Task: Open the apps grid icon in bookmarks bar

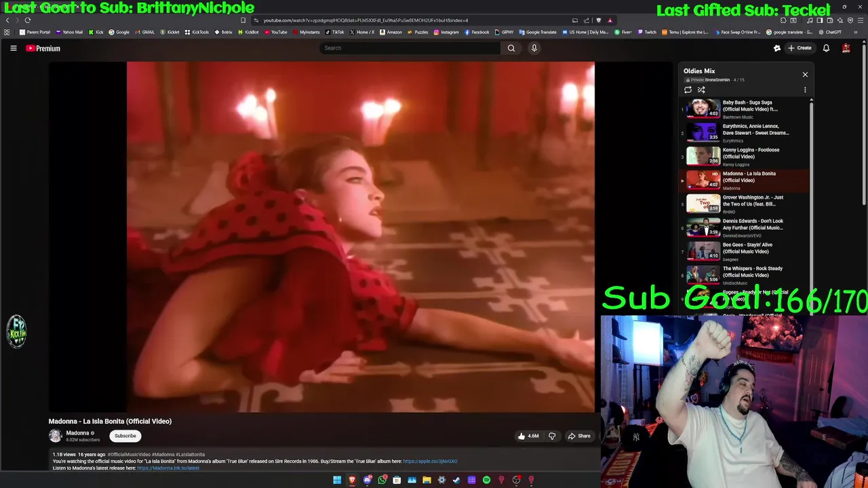Action: 7,32
